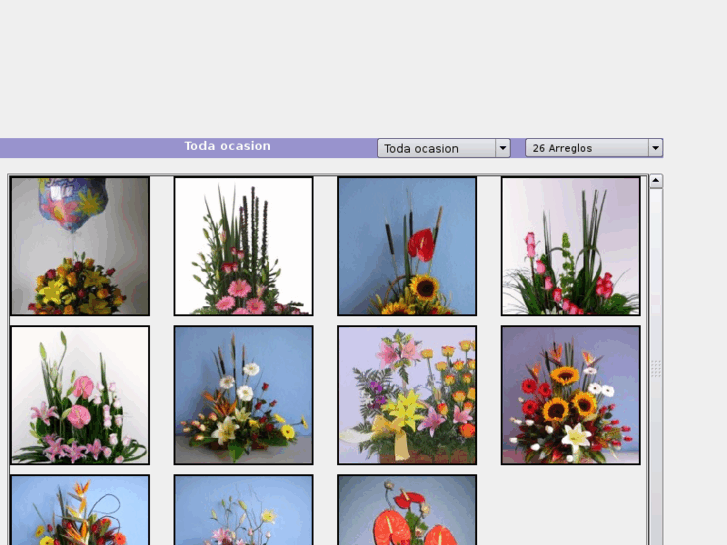The width and height of the screenshot is (727, 545).
Task: Click the Toda ocasion purple header title
Action: 228,146
